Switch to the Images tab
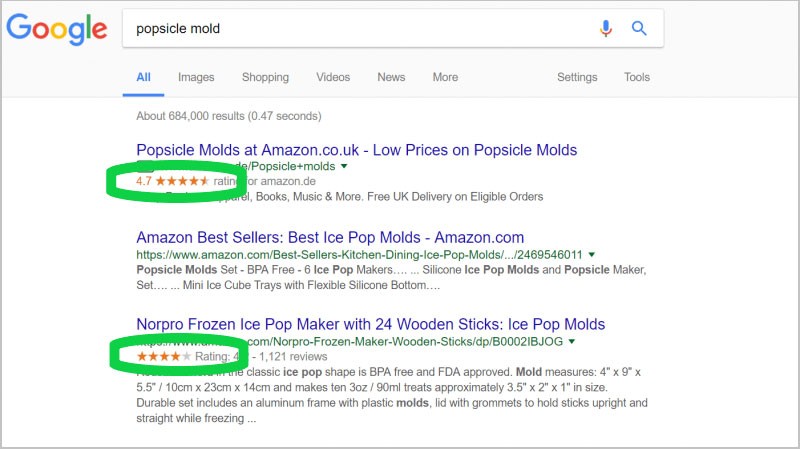 click(196, 77)
